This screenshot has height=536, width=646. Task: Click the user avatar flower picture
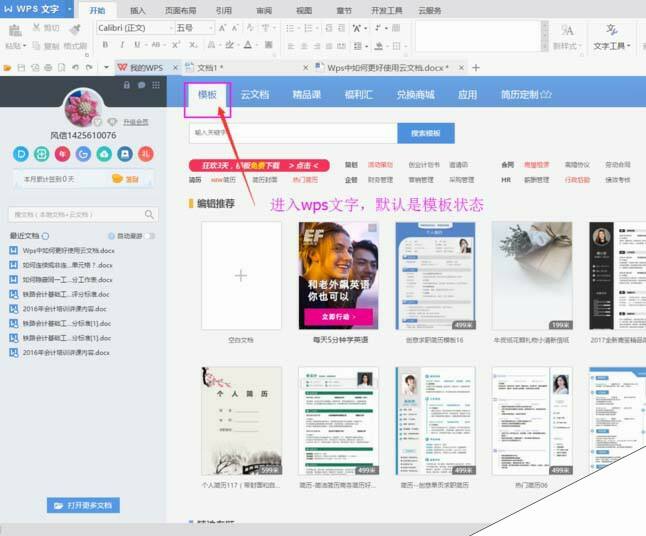click(x=83, y=108)
